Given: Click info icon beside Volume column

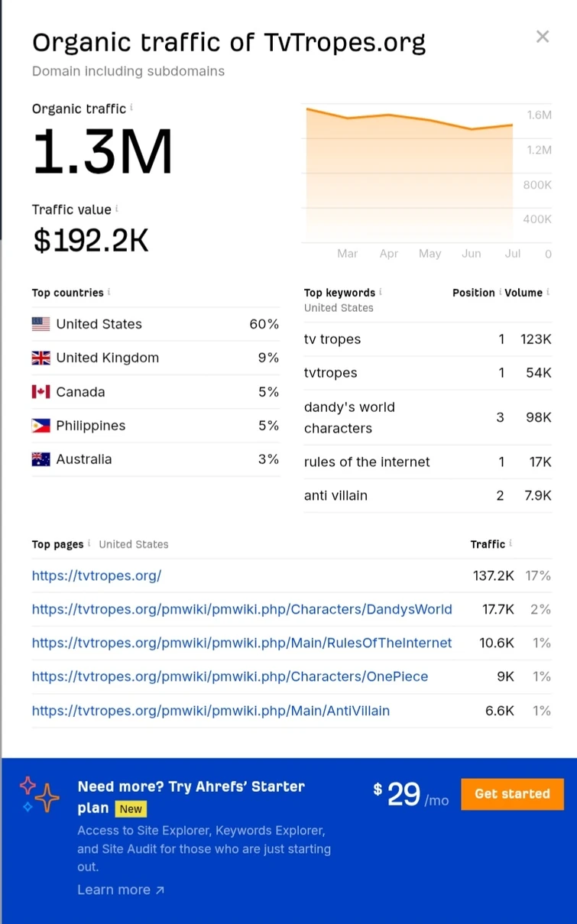Looking at the screenshot, I should pyautogui.click(x=548, y=292).
